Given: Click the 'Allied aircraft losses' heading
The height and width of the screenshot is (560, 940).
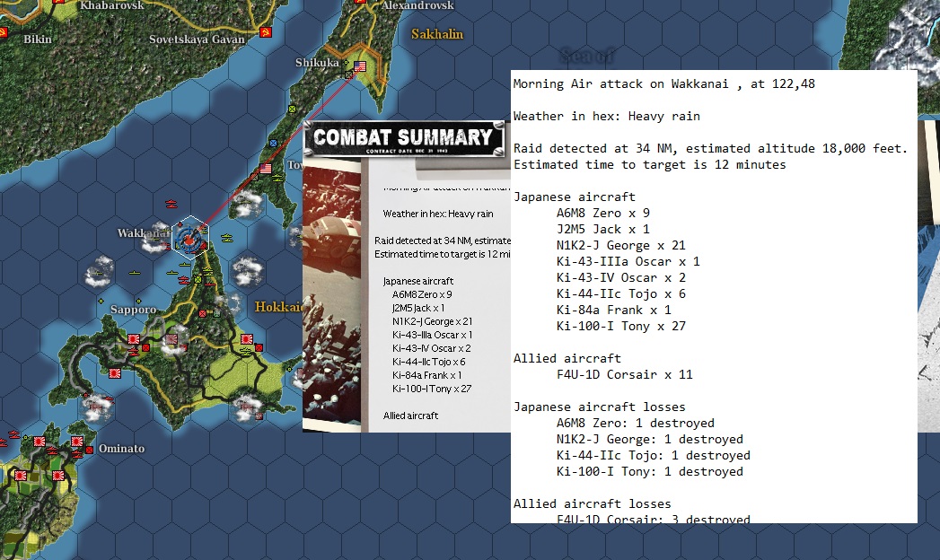Looking at the screenshot, I should click(x=593, y=504).
